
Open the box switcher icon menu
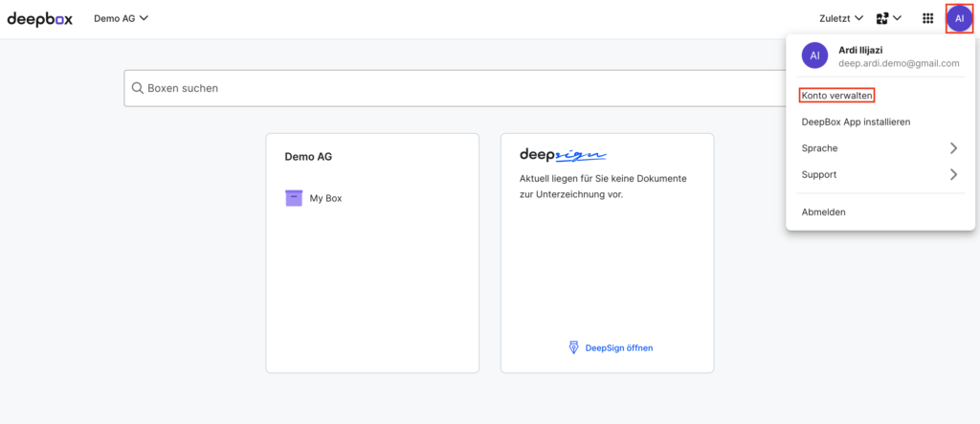[x=888, y=18]
